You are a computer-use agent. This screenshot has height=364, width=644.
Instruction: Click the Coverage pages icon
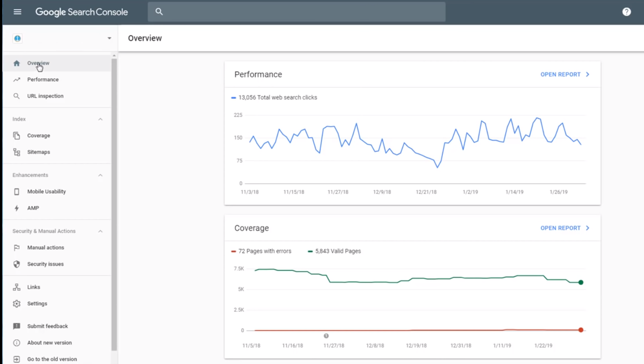coord(17,136)
